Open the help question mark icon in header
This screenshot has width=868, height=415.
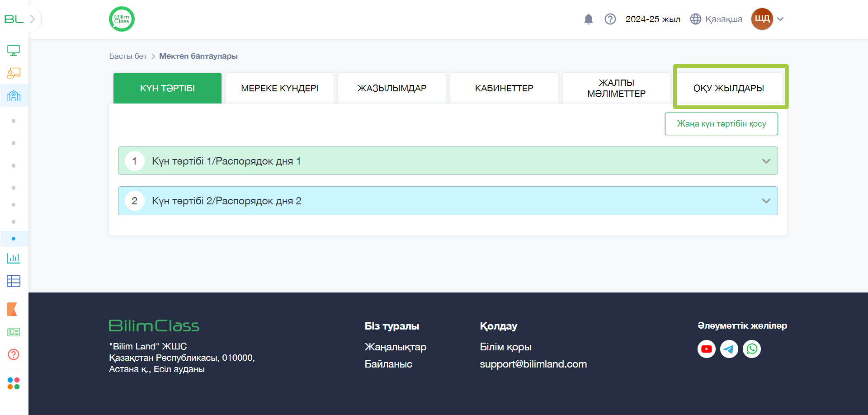(x=610, y=19)
